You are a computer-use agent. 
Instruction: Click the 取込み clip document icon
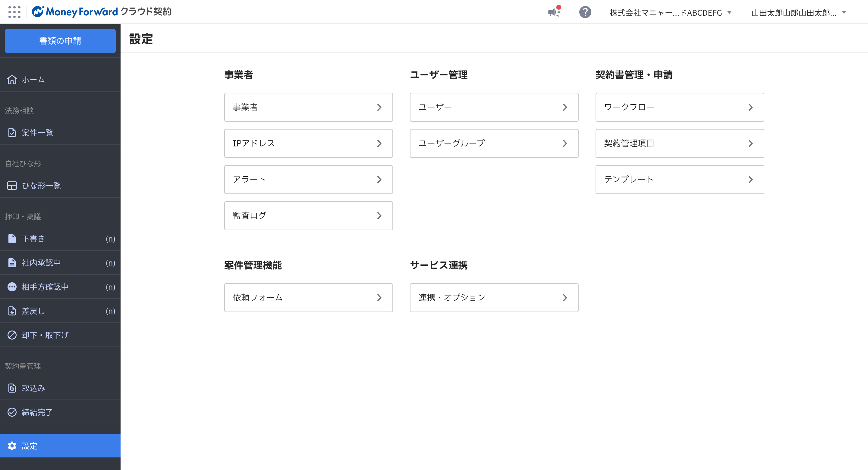12,388
